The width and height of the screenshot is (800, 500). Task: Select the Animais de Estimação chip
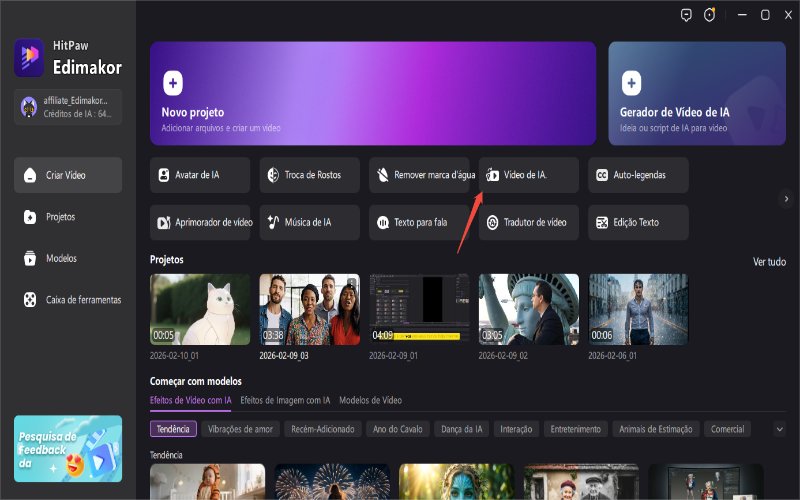pos(656,429)
